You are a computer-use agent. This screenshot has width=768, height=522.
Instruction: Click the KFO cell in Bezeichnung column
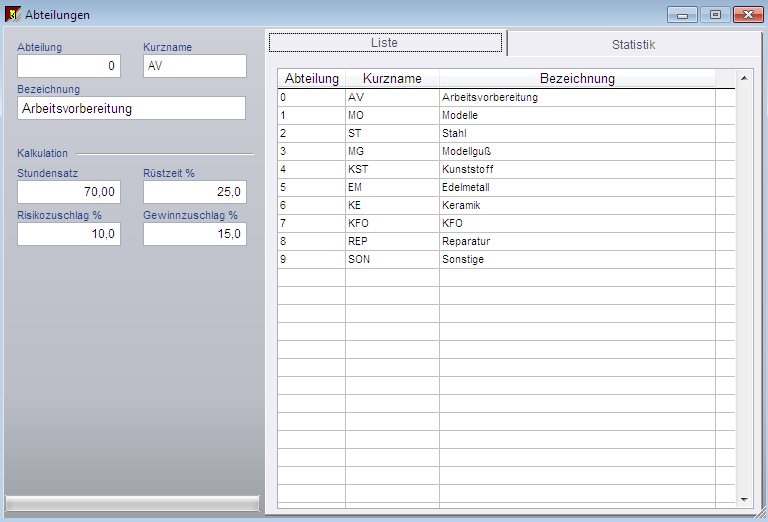577,223
